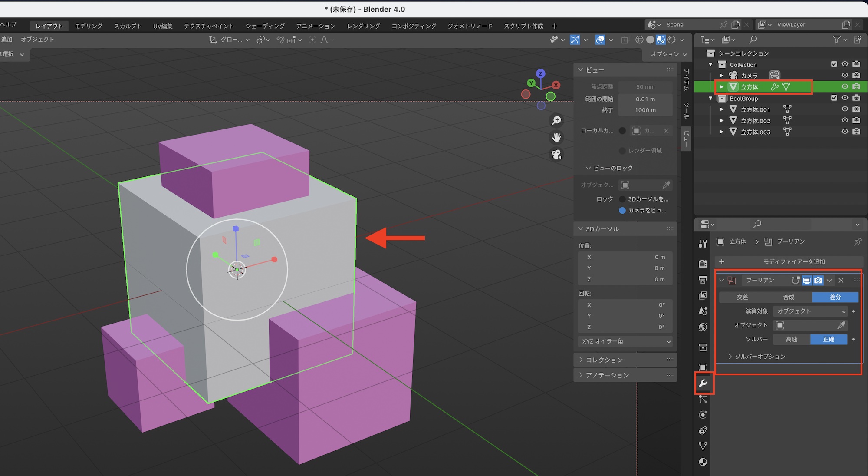The image size is (868, 476).
Task: Remove the ブーリアン modifier with its X
Action: (841, 281)
